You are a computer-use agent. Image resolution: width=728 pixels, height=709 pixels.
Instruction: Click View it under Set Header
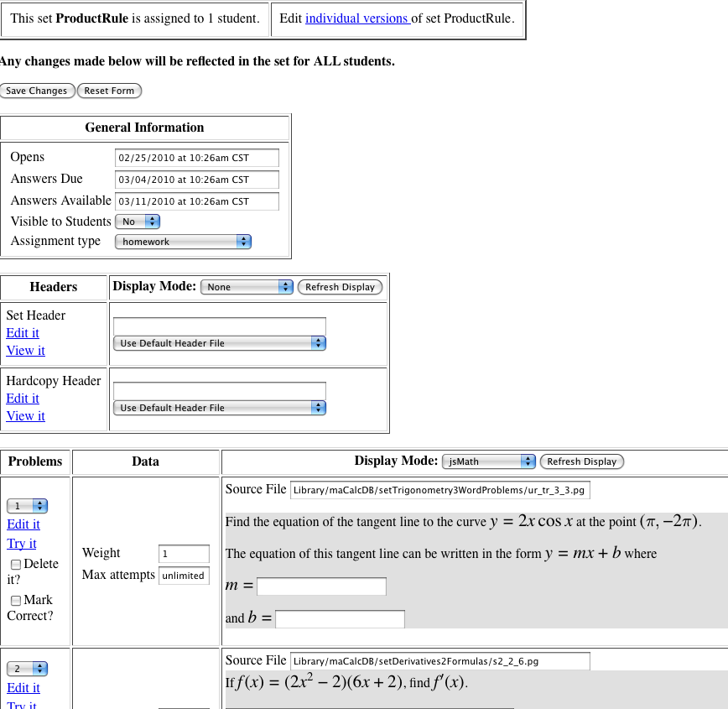[25, 351]
